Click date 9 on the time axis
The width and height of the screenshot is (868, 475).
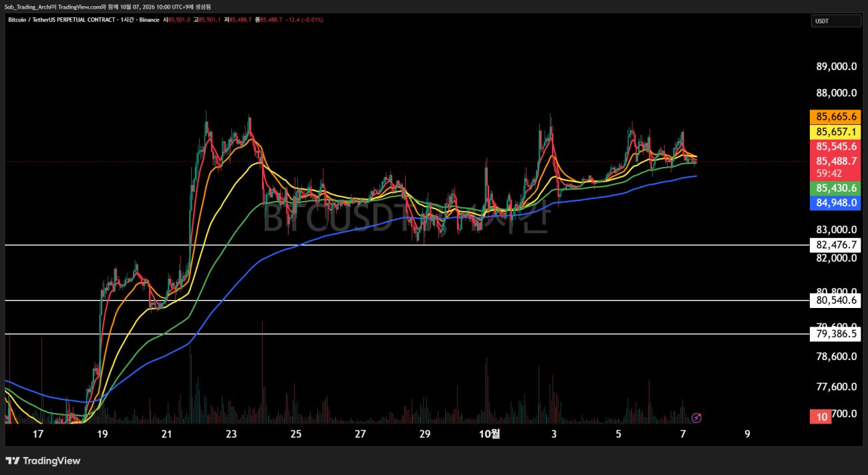(747, 434)
